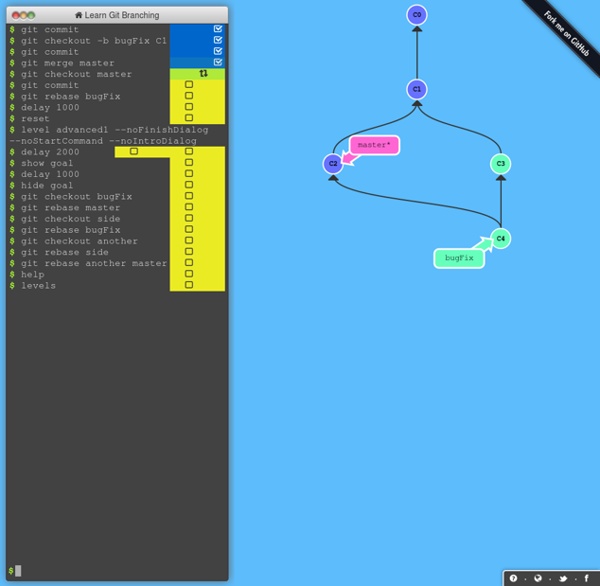This screenshot has height=586, width=600.
Task: Select commit node C0
Action: 417,15
